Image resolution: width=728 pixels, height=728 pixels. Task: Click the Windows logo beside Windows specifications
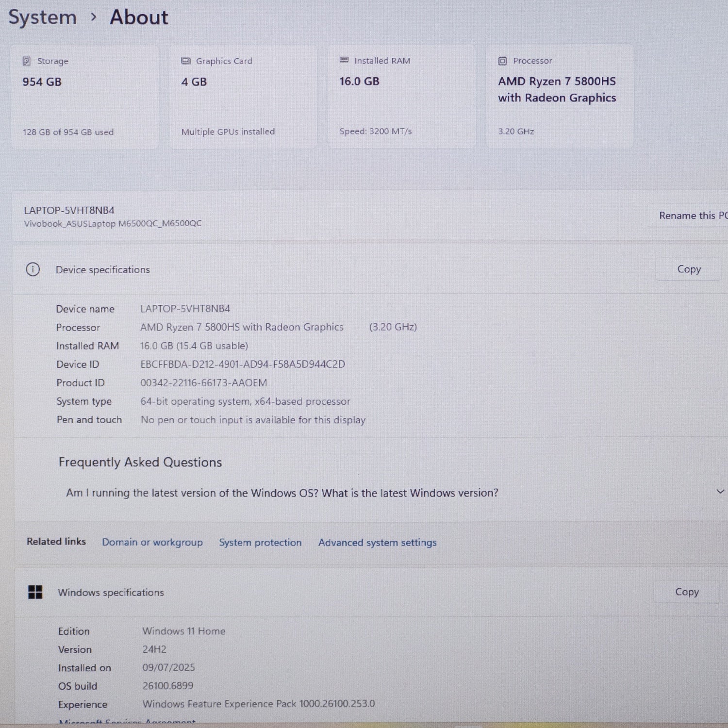[x=35, y=592]
